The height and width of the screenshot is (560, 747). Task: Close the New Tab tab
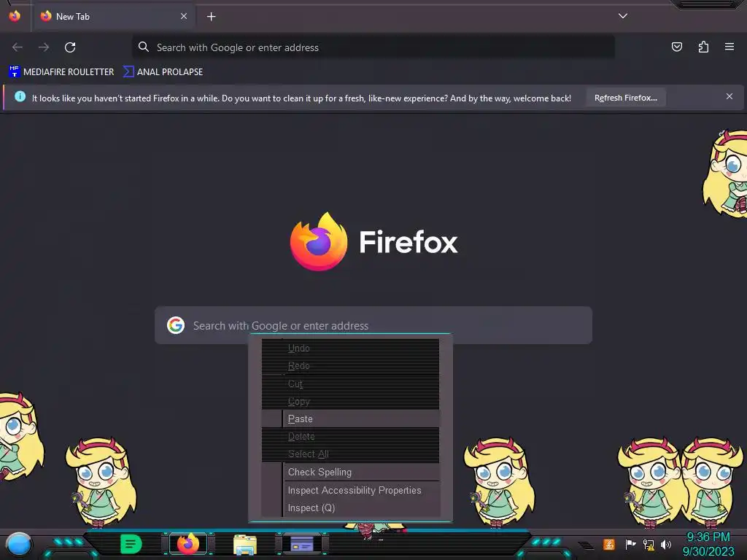point(184,16)
